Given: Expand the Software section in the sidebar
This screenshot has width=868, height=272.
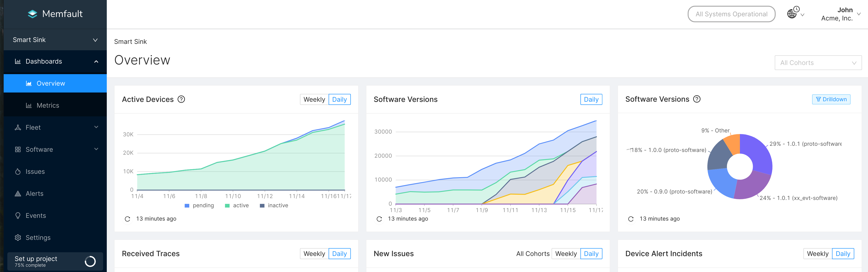Looking at the screenshot, I should tap(39, 149).
